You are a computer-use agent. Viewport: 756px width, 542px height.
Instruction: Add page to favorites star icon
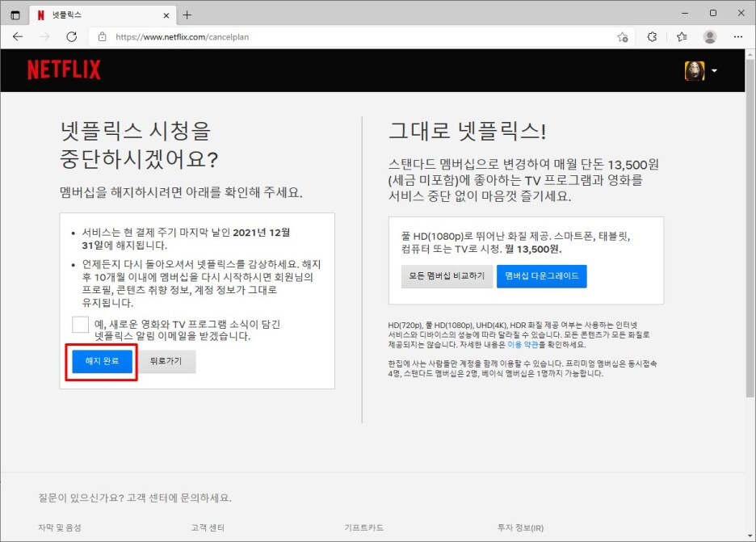point(623,36)
